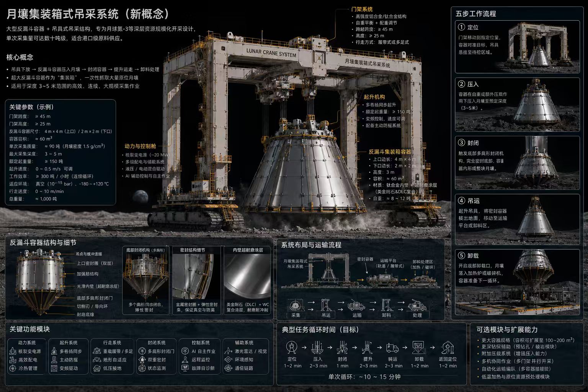This screenshot has width=588, height=392.
Task: Click the 封闭 1 min cycle icon
Action: [x=342, y=348]
